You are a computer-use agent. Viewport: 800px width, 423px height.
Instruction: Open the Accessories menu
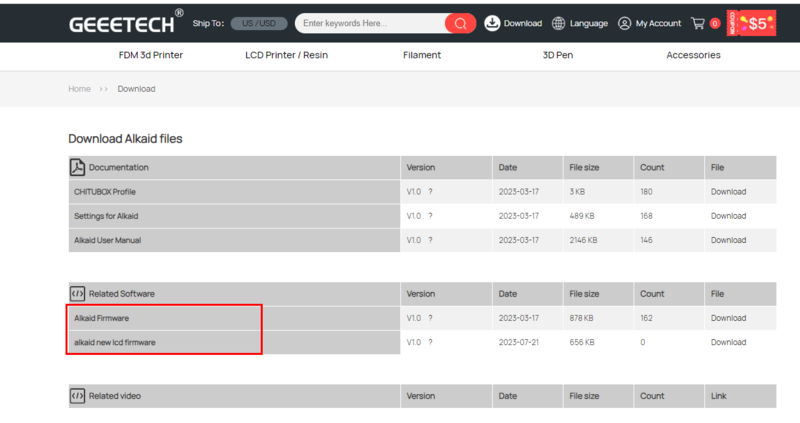pos(693,55)
